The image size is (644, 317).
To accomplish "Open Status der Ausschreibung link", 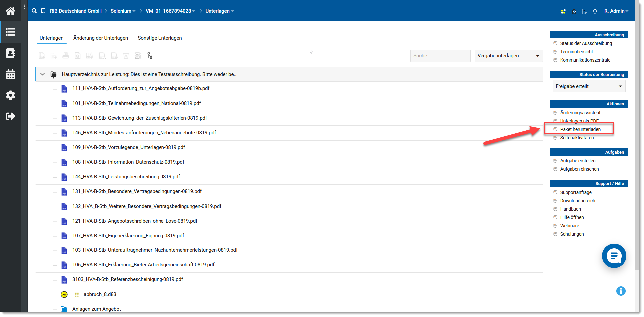I will click(x=586, y=43).
